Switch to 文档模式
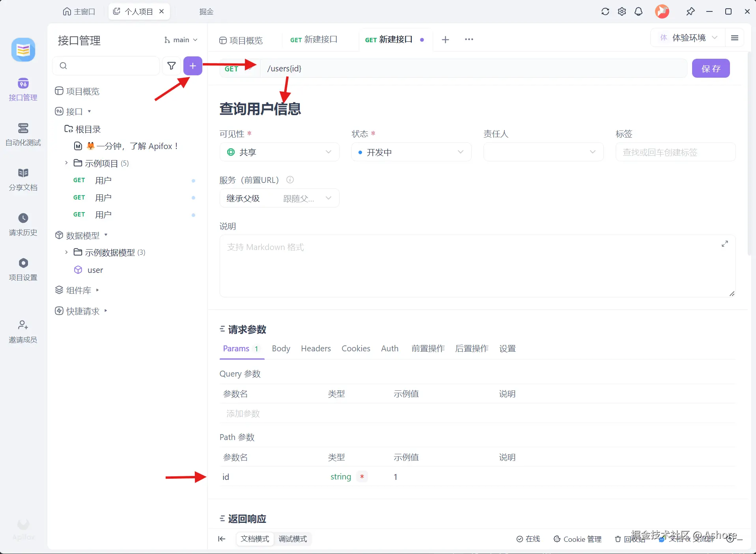The image size is (756, 554). click(255, 539)
